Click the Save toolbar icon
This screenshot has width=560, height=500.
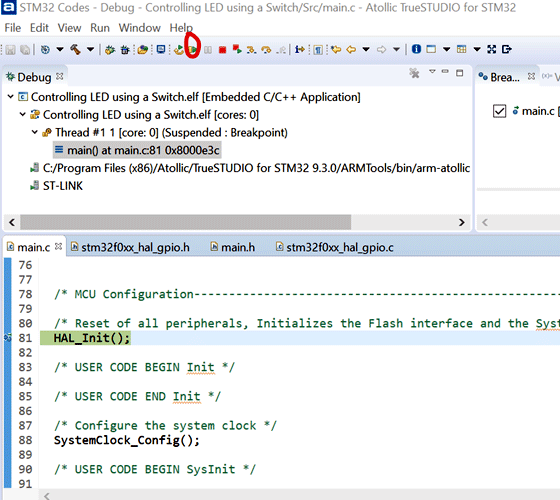click(10, 49)
